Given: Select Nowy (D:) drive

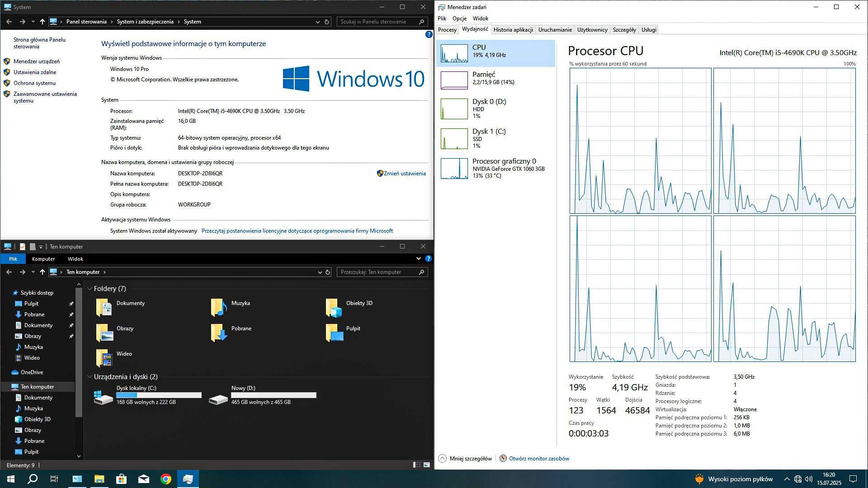Looking at the screenshot, I should pyautogui.click(x=262, y=395).
